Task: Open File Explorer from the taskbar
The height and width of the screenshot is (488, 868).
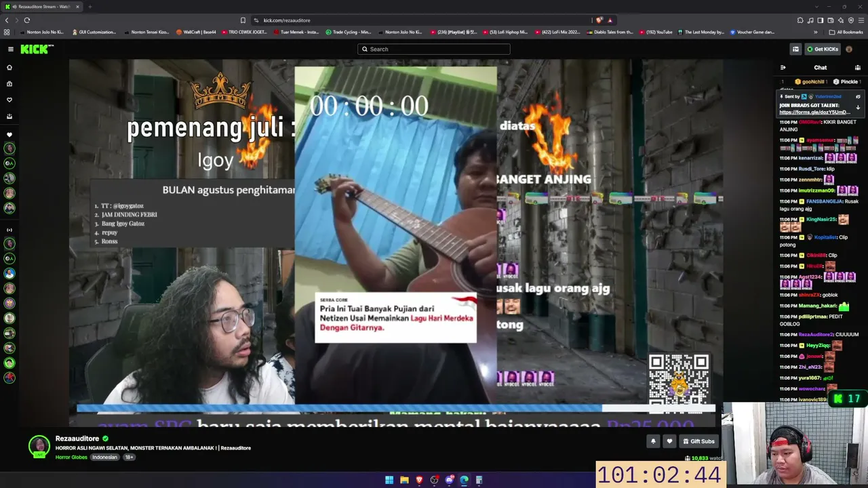Action: [404, 480]
